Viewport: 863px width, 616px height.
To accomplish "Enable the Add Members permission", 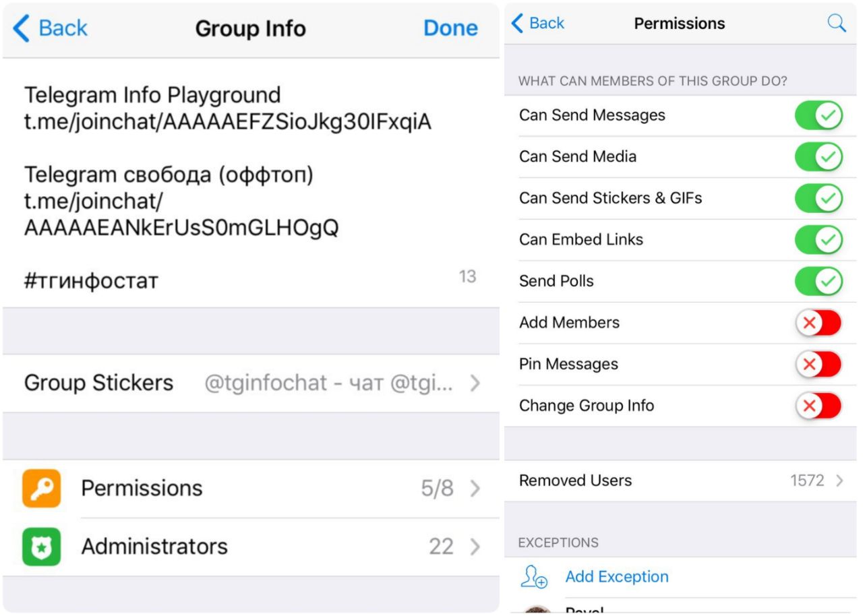I will point(819,323).
